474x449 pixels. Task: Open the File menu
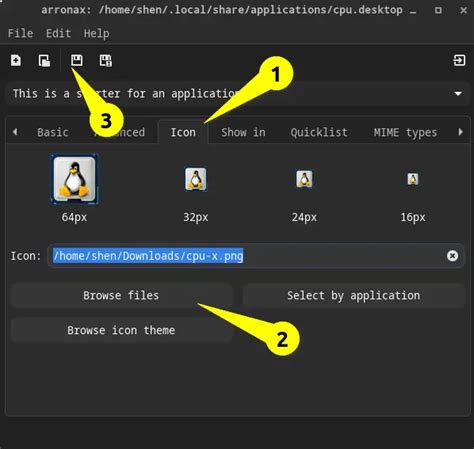(20, 33)
